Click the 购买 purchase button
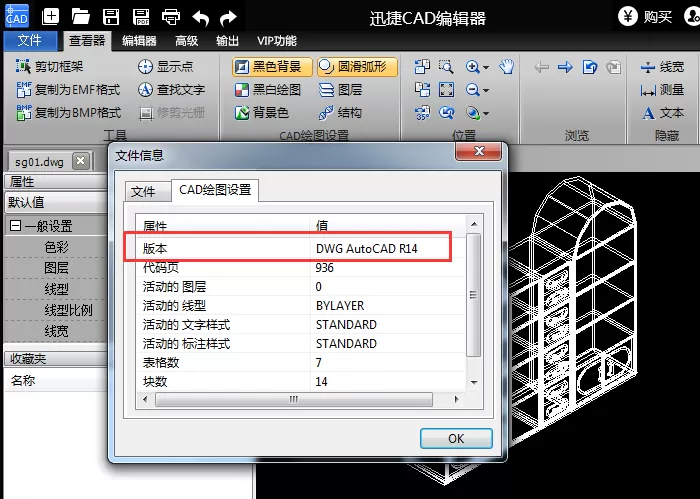This screenshot has width=700, height=499. tap(645, 17)
